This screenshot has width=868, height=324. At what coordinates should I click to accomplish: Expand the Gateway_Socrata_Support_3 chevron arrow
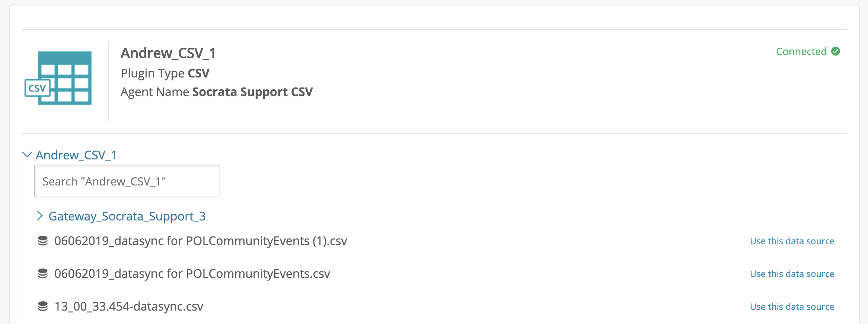point(40,216)
